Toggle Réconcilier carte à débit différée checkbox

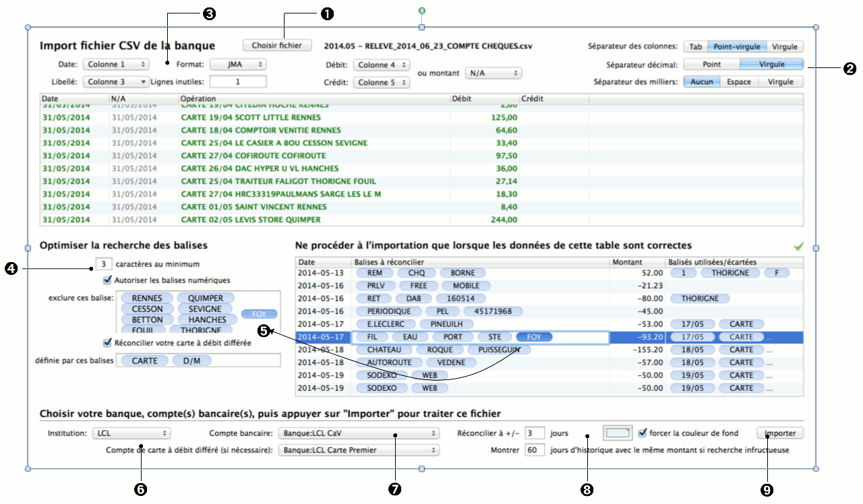tap(107, 342)
